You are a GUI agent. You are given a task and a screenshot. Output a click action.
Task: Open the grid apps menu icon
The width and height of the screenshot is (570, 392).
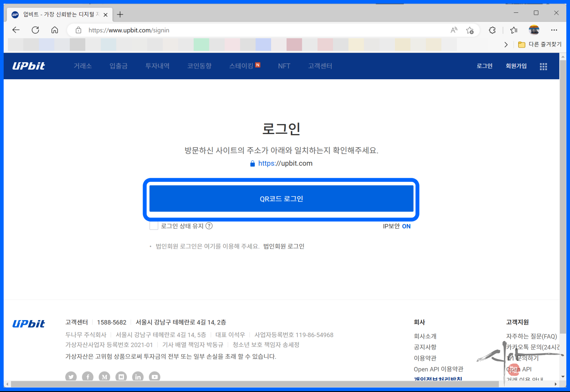coord(543,67)
